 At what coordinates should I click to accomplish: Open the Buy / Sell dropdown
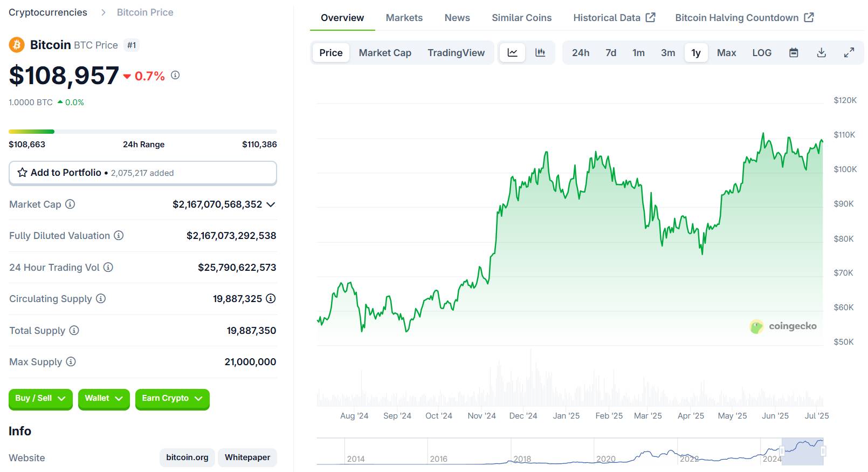(x=40, y=399)
